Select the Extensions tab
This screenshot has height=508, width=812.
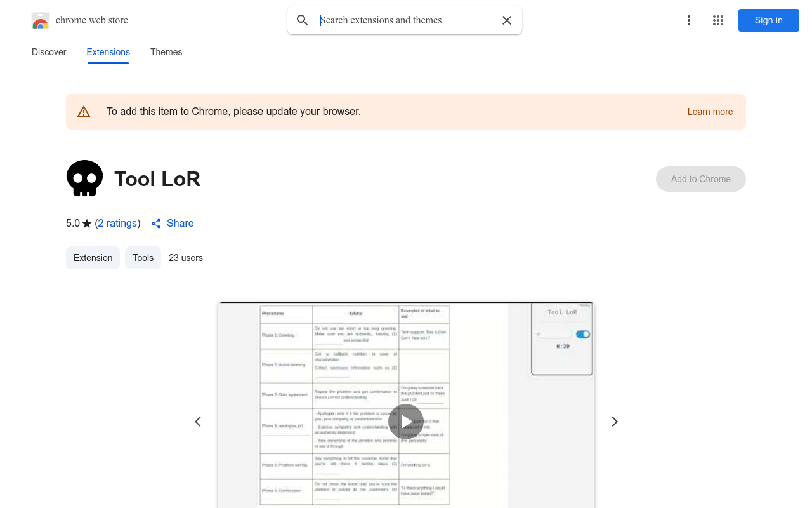point(108,52)
